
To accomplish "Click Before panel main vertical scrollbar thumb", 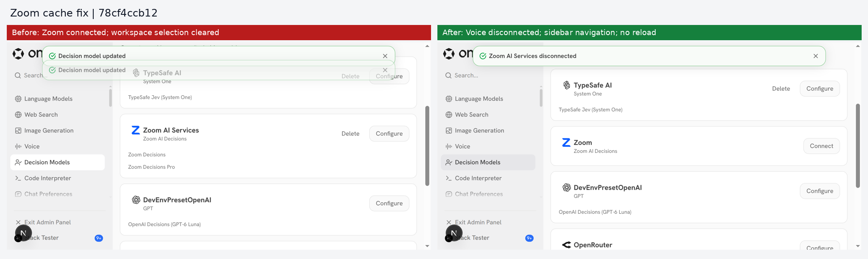I will pyautogui.click(x=427, y=146).
